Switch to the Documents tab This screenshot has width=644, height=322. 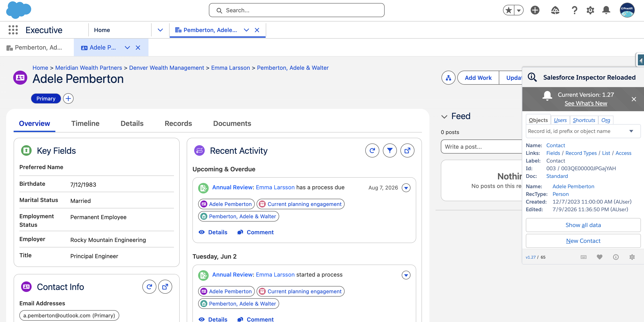coord(232,123)
